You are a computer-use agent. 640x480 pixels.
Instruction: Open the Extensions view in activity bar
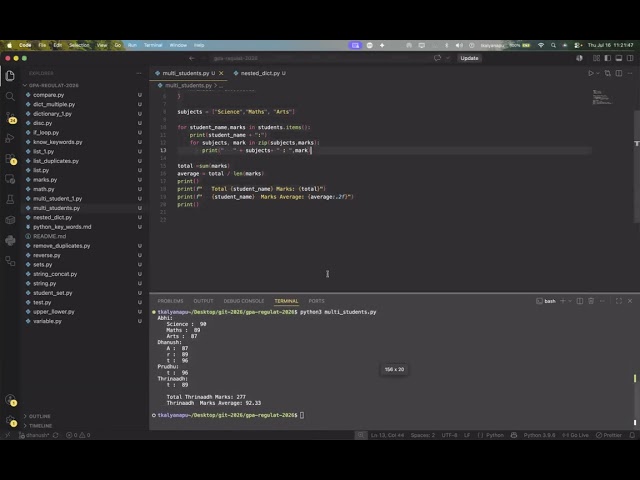pos(10,159)
